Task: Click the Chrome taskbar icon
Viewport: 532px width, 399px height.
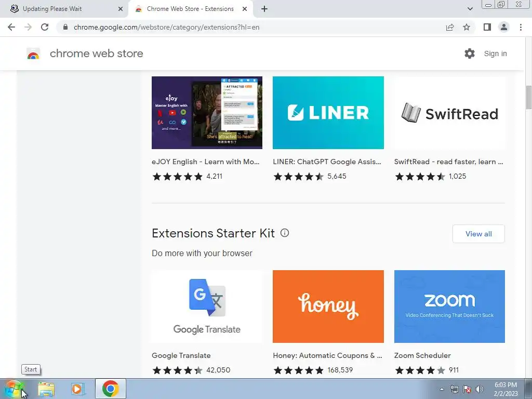Action: click(x=110, y=389)
